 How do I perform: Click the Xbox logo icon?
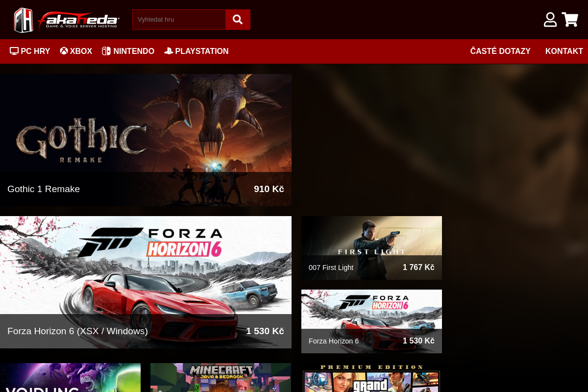pos(64,51)
